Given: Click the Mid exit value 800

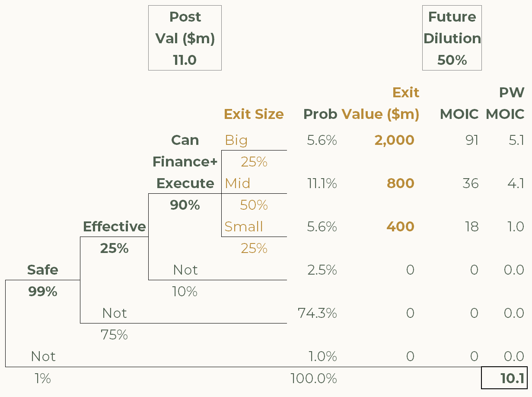Looking at the screenshot, I should pyautogui.click(x=400, y=183).
